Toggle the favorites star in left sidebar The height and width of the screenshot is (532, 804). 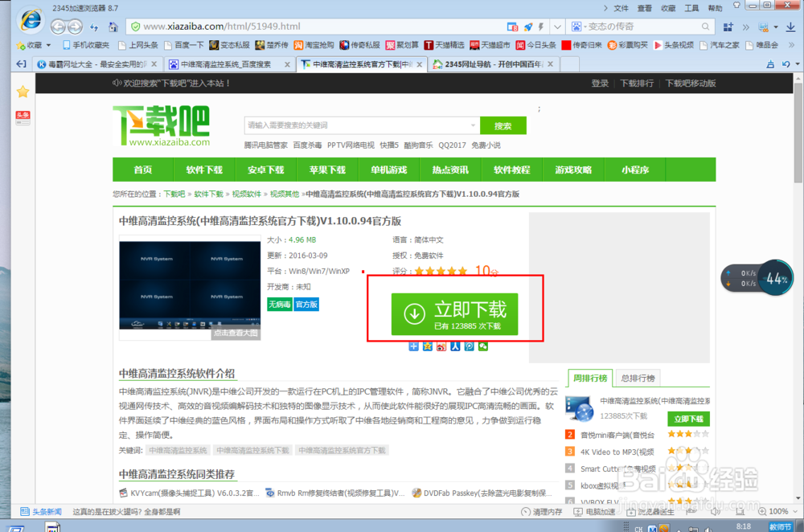click(x=23, y=92)
